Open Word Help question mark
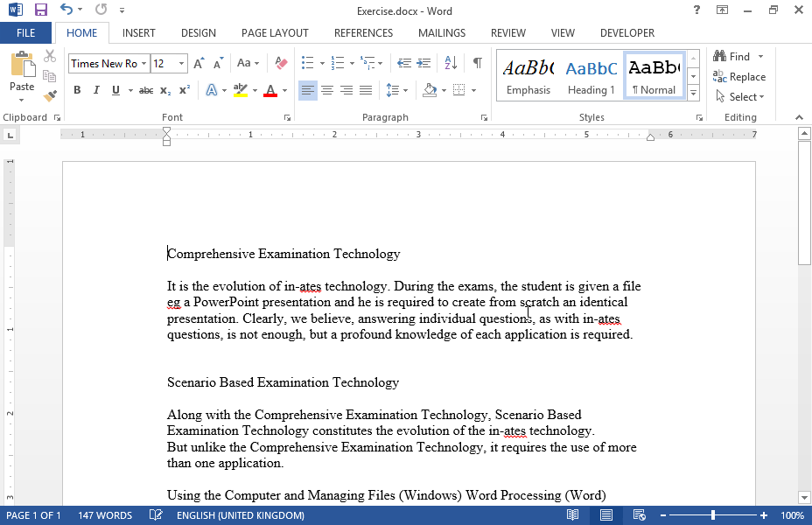This screenshot has height=525, width=812. click(696, 10)
